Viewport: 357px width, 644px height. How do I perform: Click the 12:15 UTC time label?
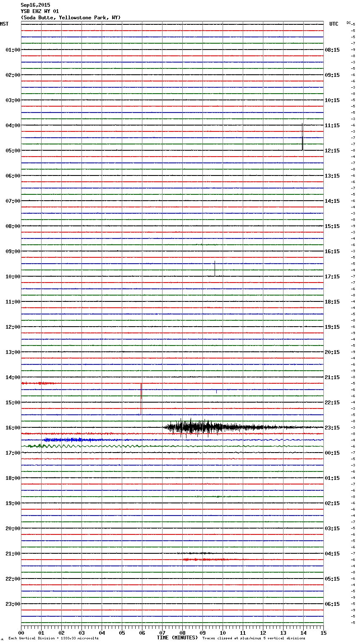(332, 151)
